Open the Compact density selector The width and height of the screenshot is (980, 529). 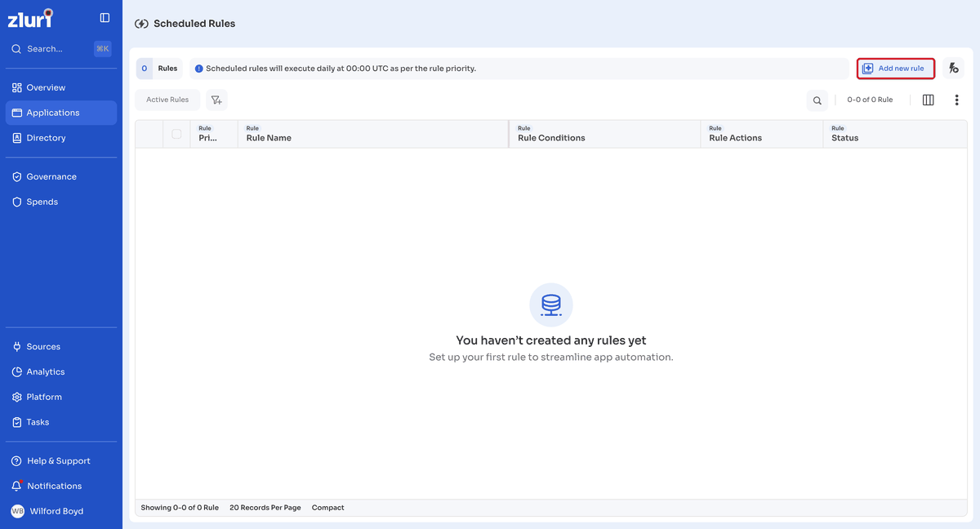tap(328, 508)
